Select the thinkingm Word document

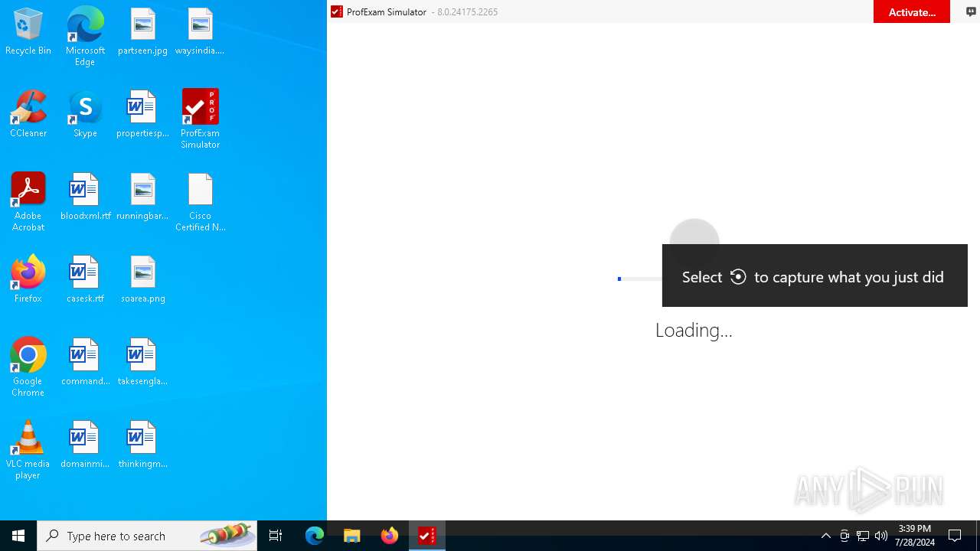tap(142, 445)
